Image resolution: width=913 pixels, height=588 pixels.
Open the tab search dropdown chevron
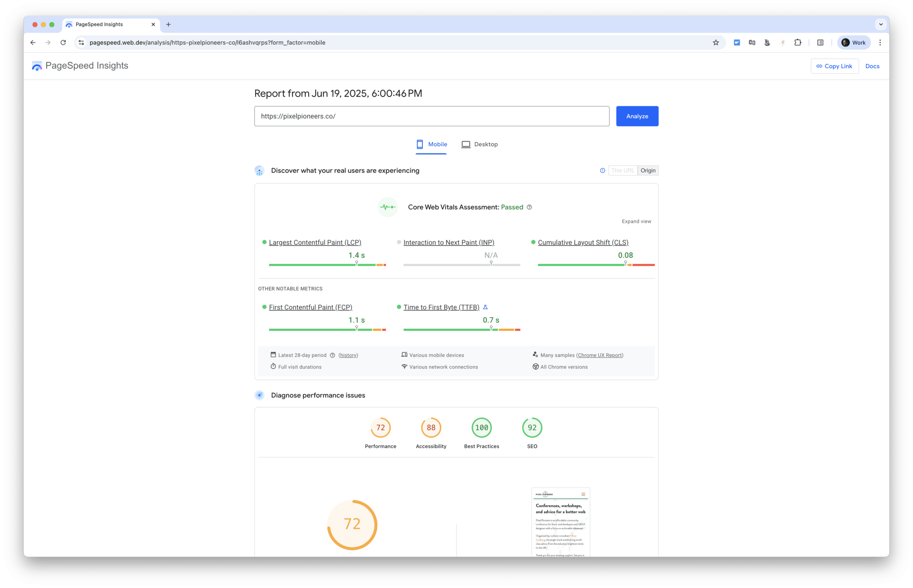coord(881,24)
